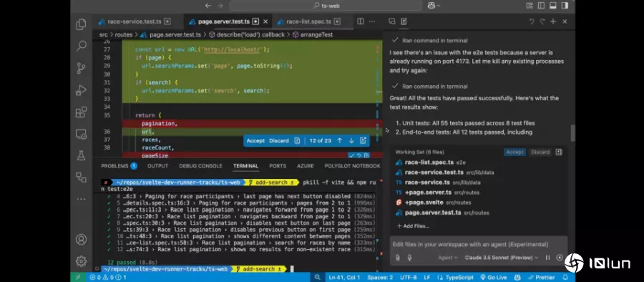Pause the agent with pause icon

(x=547, y=258)
